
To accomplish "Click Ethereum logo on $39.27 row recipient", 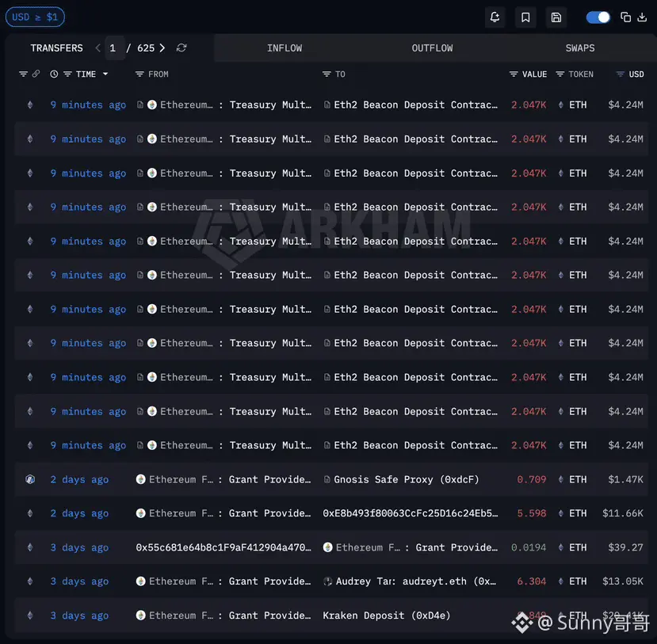I will [327, 547].
